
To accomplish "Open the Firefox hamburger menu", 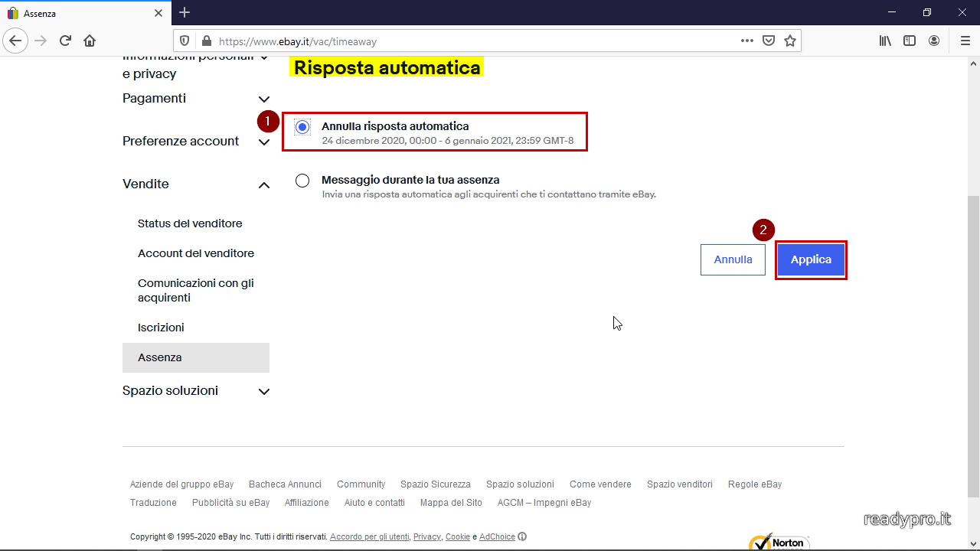I will pos(965,41).
